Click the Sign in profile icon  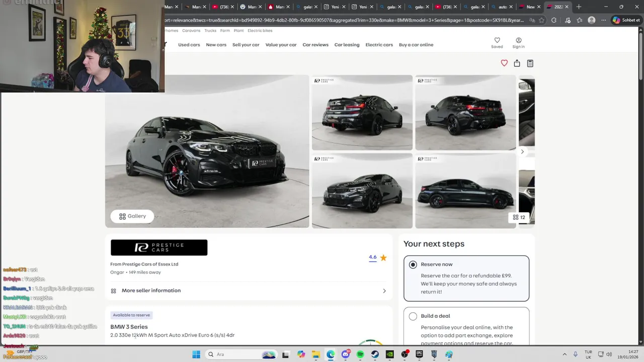click(518, 43)
